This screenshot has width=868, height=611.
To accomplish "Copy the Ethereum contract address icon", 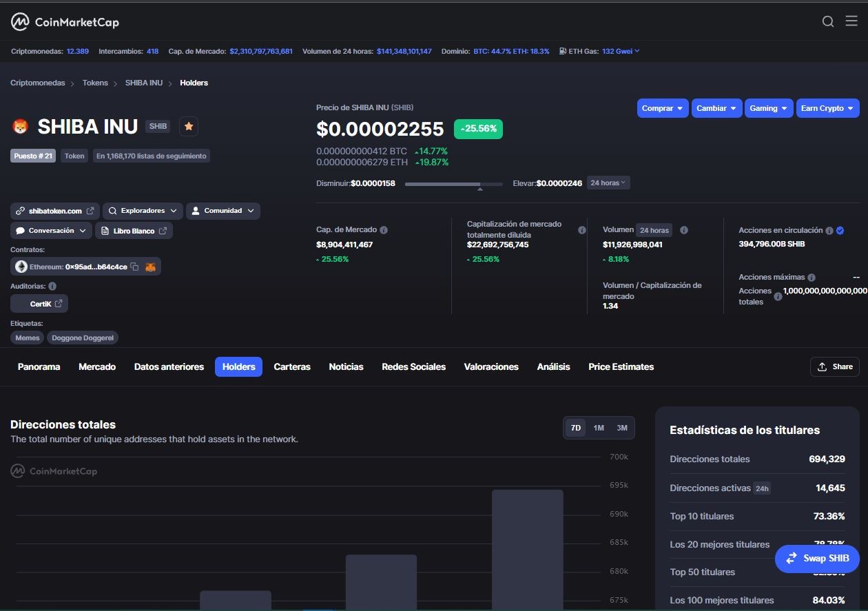I will [x=135, y=267].
